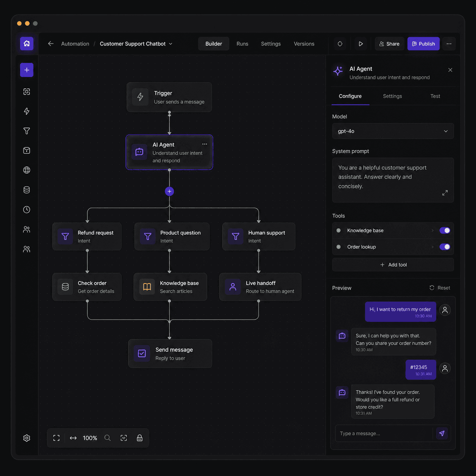Viewport: 476px width, 476px height.
Task: Turn off the Order lookup tool
Action: tap(444, 247)
